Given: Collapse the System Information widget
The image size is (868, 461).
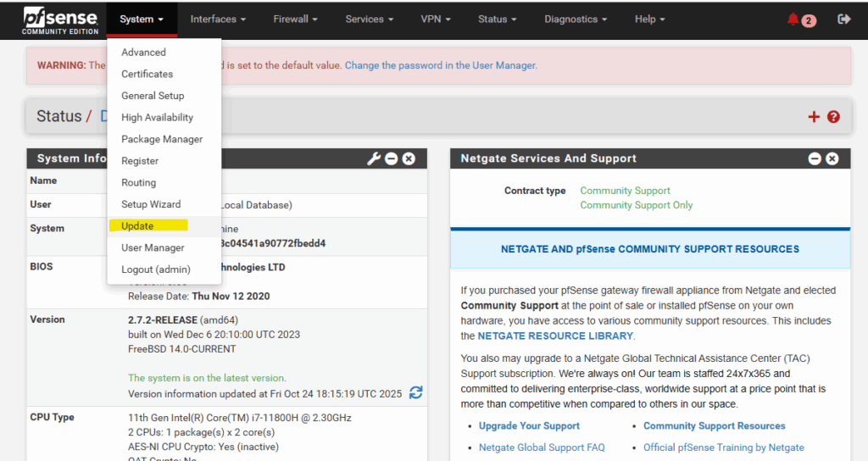Looking at the screenshot, I should click(x=392, y=158).
